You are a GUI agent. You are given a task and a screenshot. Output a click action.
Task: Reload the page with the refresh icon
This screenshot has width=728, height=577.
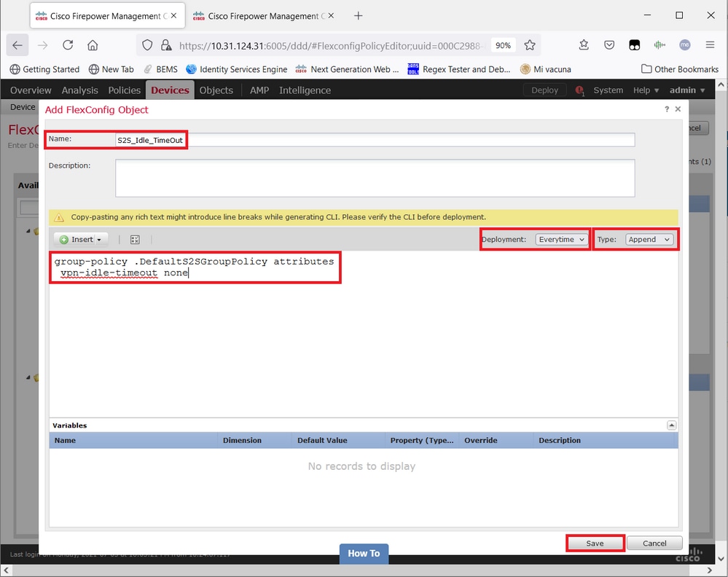click(x=68, y=45)
